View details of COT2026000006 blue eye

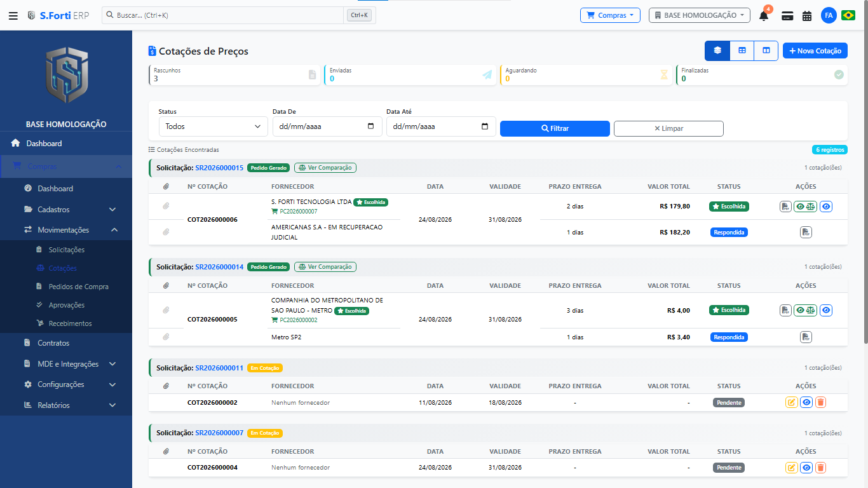pyautogui.click(x=825, y=207)
